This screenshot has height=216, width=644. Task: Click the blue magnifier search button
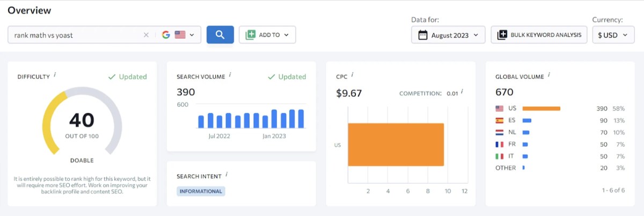tap(220, 35)
